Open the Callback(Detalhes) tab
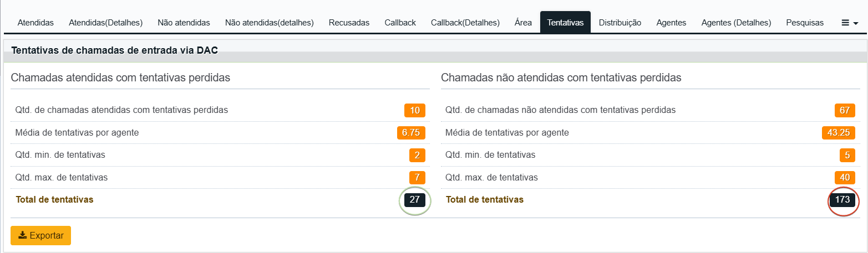The image size is (868, 253). (x=465, y=23)
